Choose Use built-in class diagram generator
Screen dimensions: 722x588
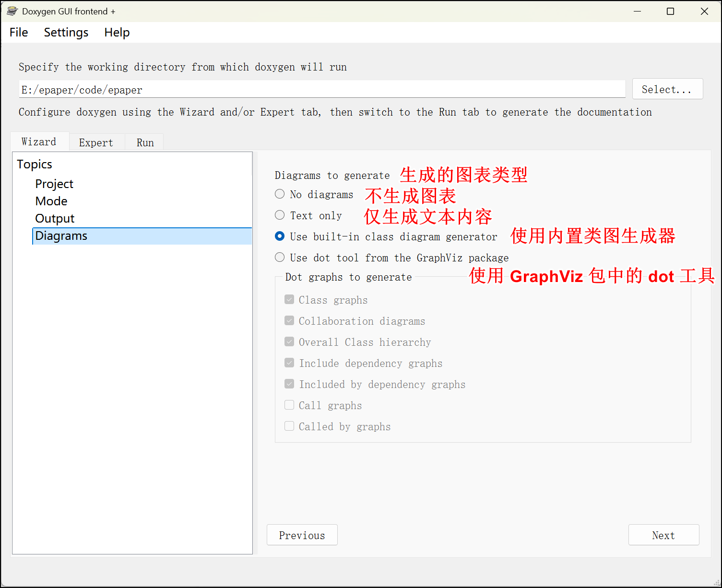(x=280, y=236)
